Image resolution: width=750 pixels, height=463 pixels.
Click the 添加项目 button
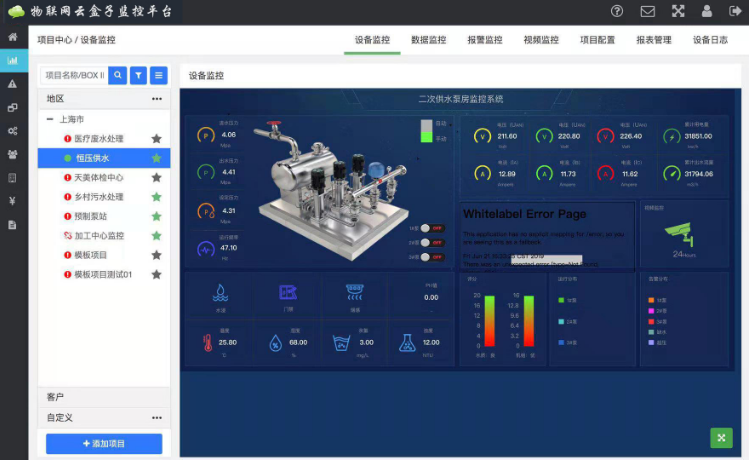click(x=104, y=443)
